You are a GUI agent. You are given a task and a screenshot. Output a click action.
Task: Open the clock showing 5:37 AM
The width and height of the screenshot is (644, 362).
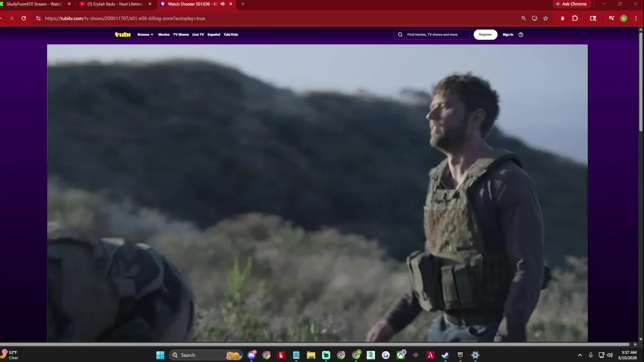pyautogui.click(x=629, y=355)
